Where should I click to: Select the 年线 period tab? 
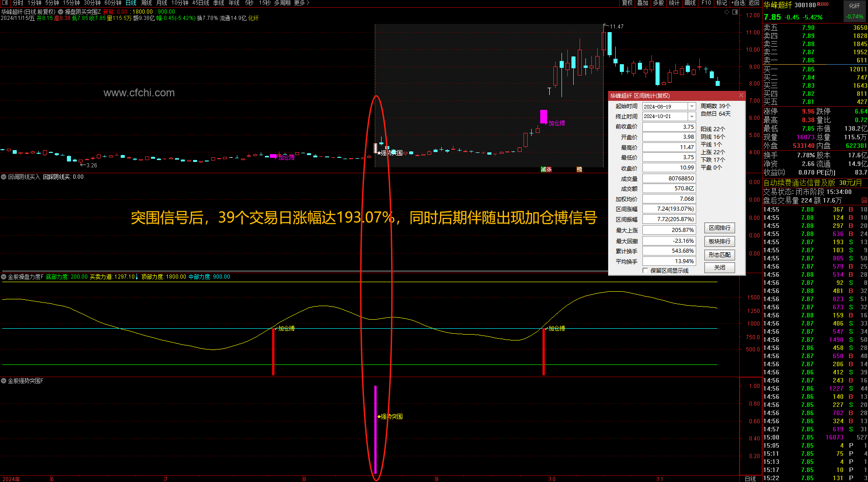pos(234,3)
